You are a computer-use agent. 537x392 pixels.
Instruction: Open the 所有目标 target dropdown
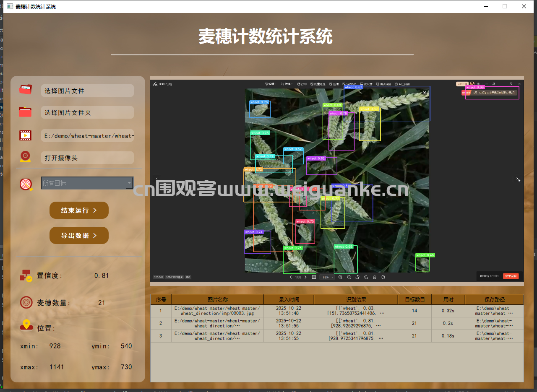[130, 183]
